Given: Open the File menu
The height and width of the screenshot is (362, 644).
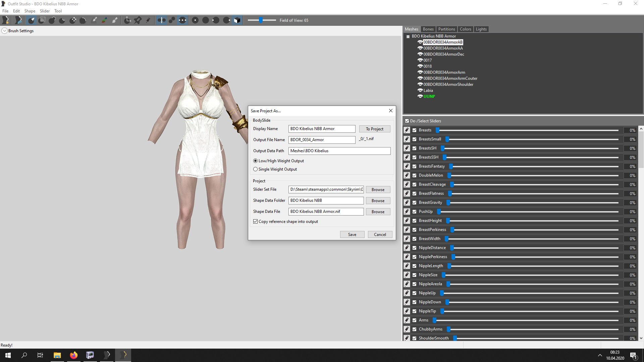Looking at the screenshot, I should coord(5,11).
